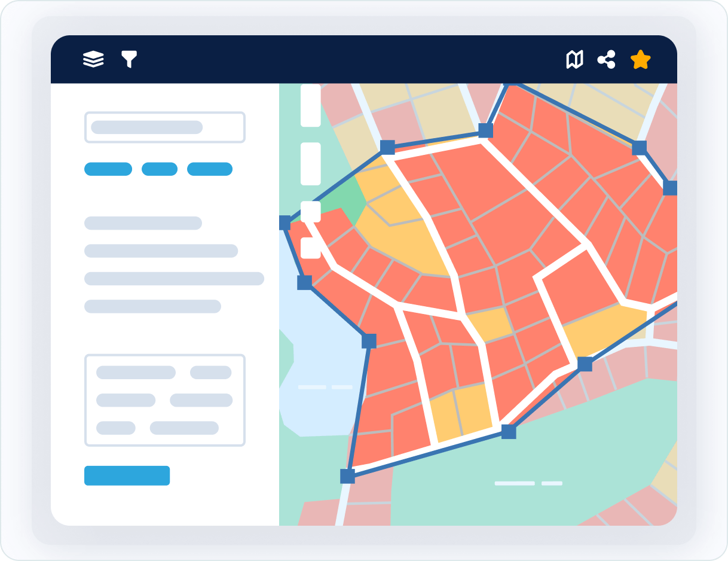Open the folded map icon
This screenshot has height=561, width=728.
(574, 59)
